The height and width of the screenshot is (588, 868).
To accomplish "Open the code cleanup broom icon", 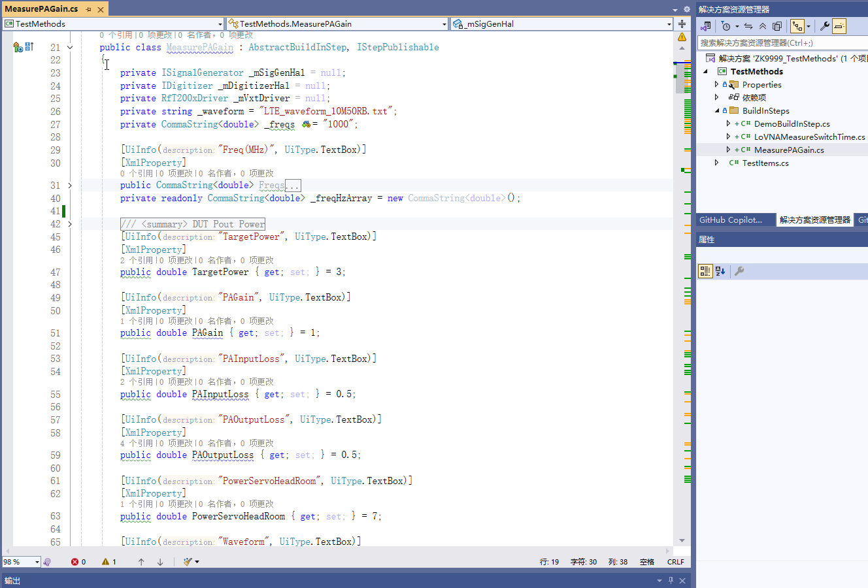I will [188, 562].
